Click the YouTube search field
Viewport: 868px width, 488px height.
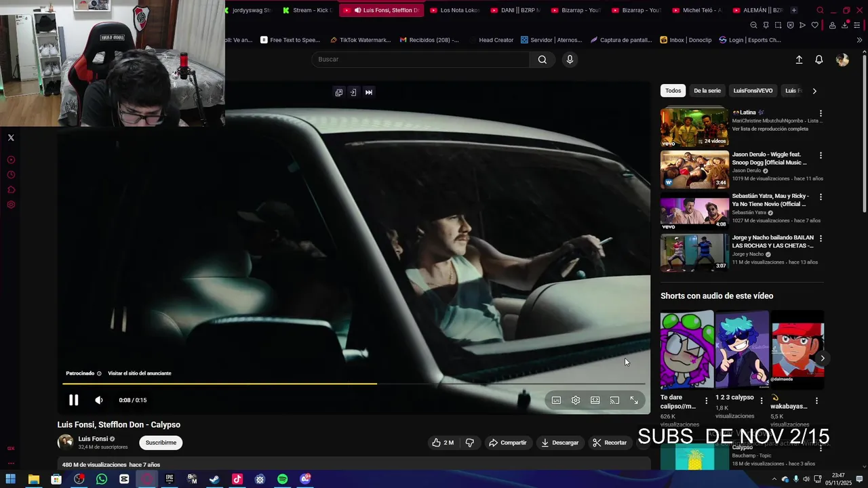tap(420, 60)
